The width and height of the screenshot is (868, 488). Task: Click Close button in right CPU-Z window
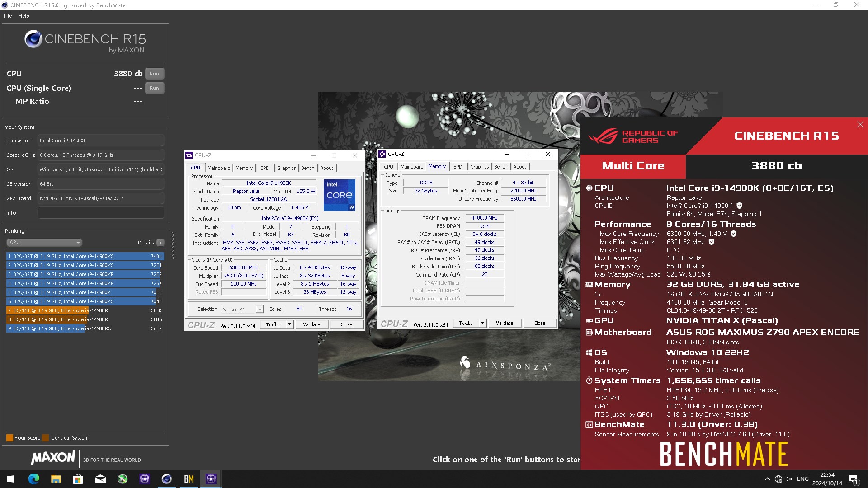539,323
